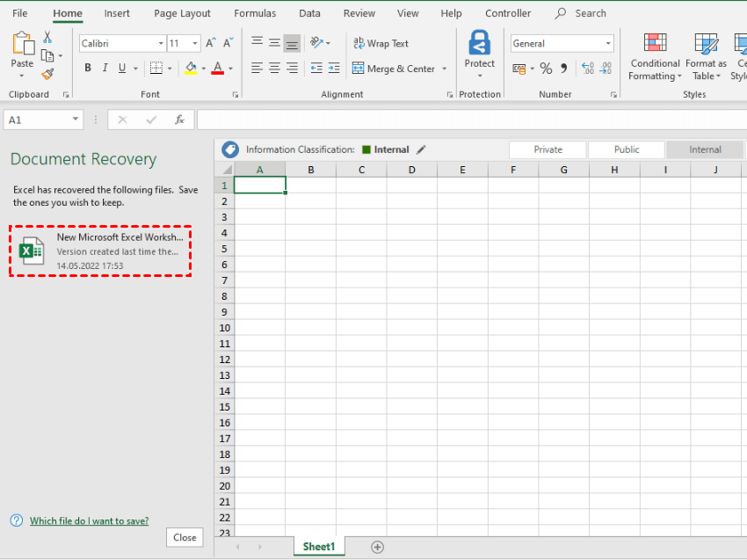The image size is (747, 560).
Task: Top align cell content
Action: [x=257, y=43]
